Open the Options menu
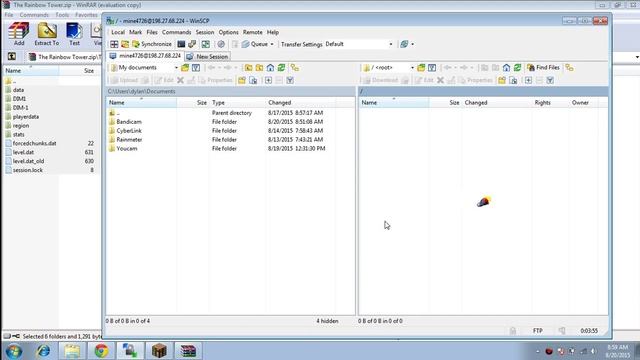 coord(228,32)
